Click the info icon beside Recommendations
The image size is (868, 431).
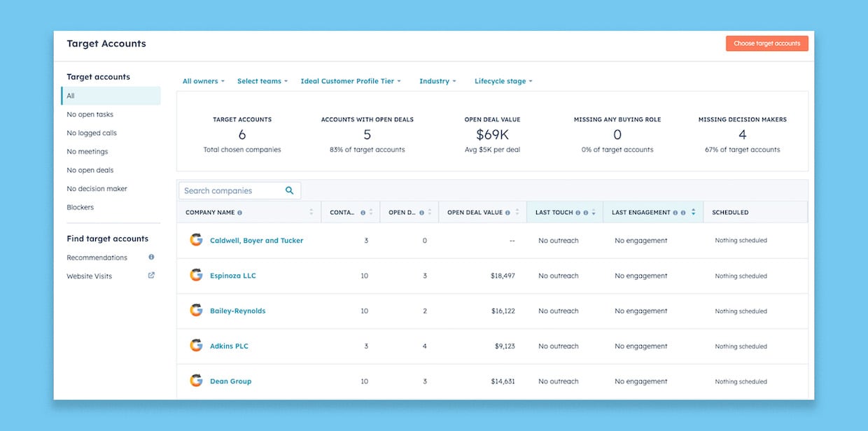pos(150,257)
